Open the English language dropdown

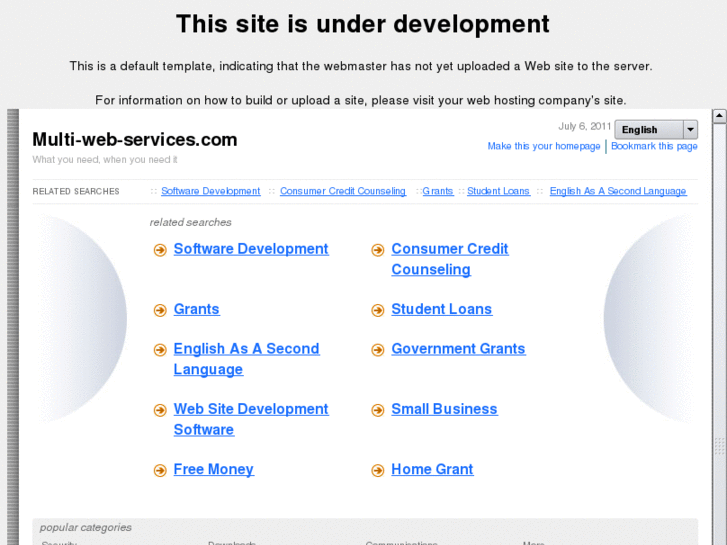[x=656, y=129]
